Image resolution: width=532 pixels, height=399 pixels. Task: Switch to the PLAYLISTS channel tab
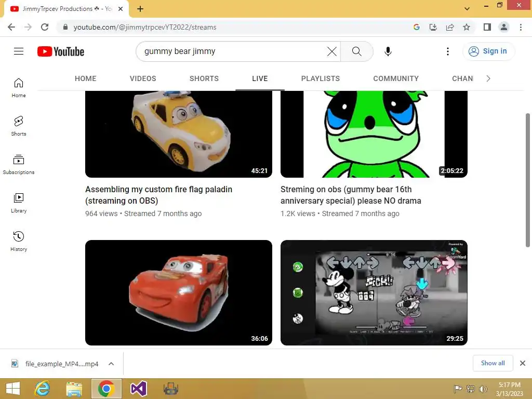320,79
